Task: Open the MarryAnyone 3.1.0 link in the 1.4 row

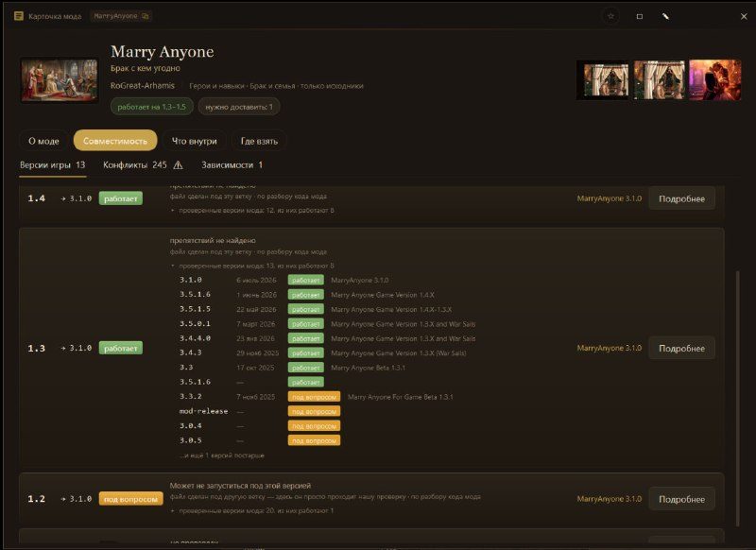Action: 609,198
